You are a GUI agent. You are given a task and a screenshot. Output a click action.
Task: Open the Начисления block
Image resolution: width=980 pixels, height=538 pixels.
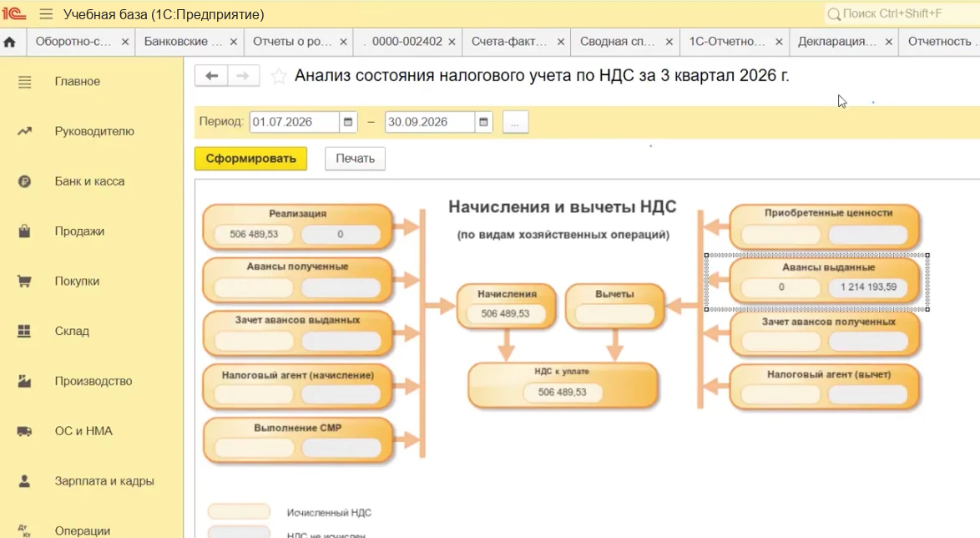tap(506, 306)
